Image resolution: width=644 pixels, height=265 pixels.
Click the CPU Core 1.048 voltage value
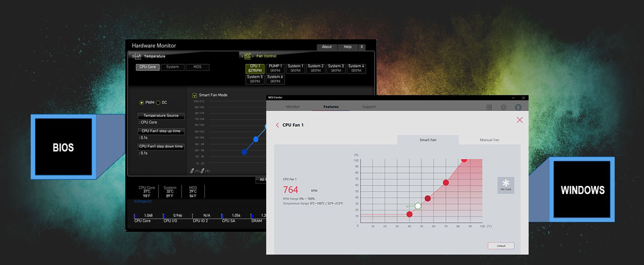point(148,215)
